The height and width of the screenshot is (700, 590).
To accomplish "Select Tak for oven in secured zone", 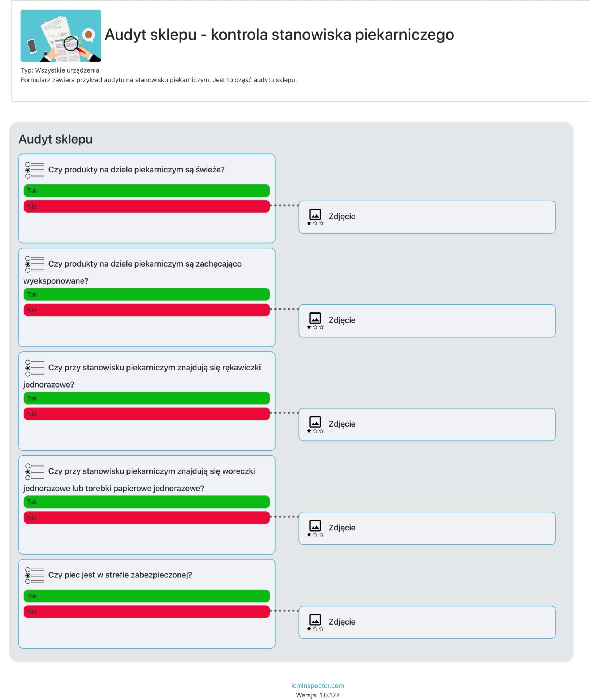I will [147, 596].
